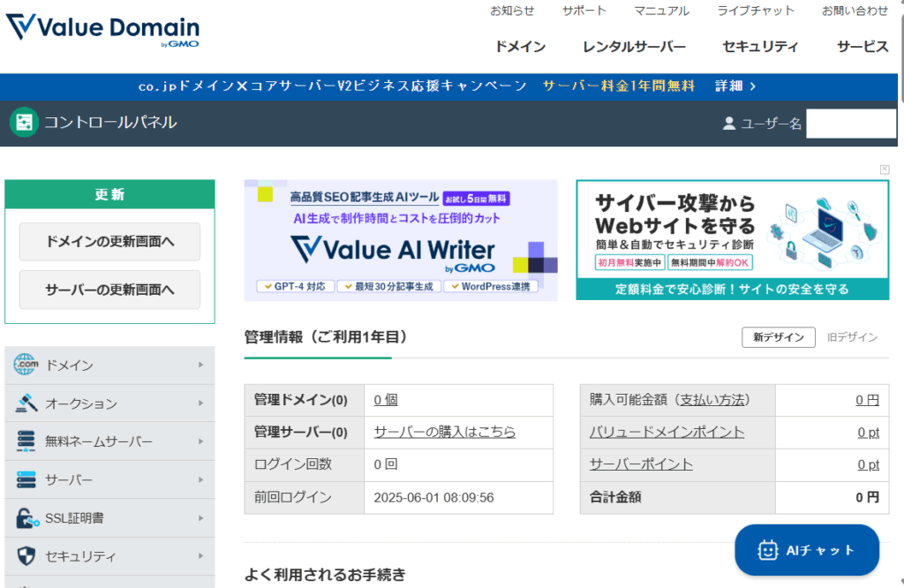Click the ログイン回数 label cell
The image size is (904, 588).
(305, 464)
